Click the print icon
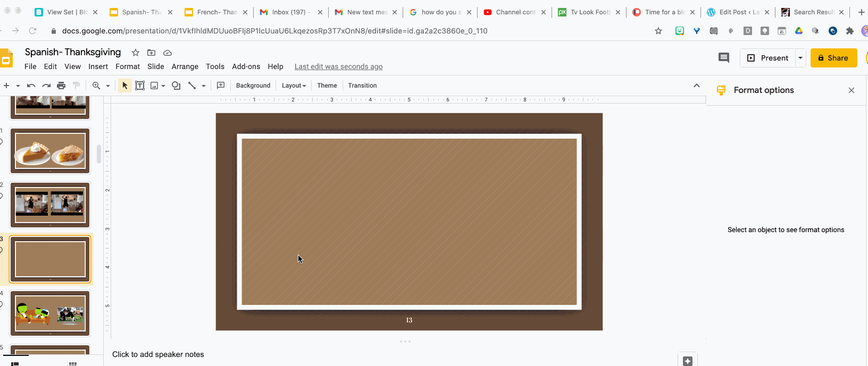 (61, 86)
